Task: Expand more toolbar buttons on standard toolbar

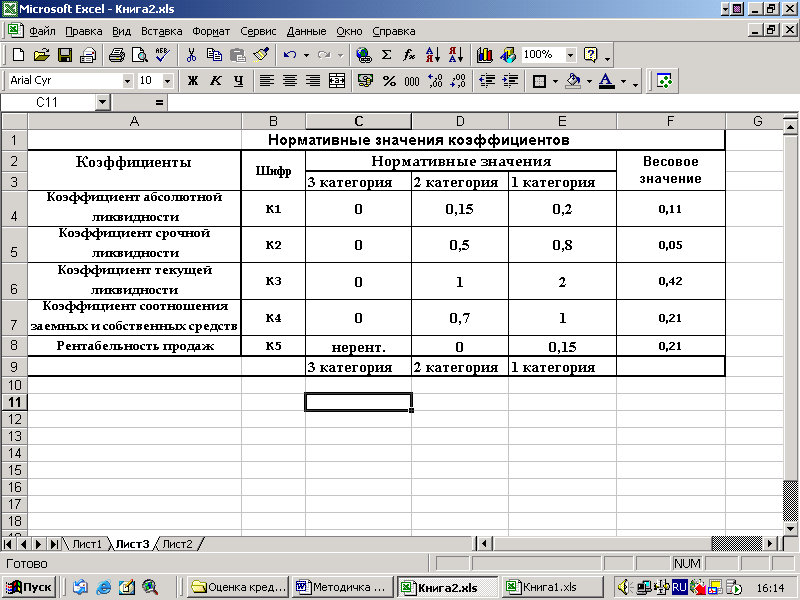Action: pyautogui.click(x=607, y=59)
